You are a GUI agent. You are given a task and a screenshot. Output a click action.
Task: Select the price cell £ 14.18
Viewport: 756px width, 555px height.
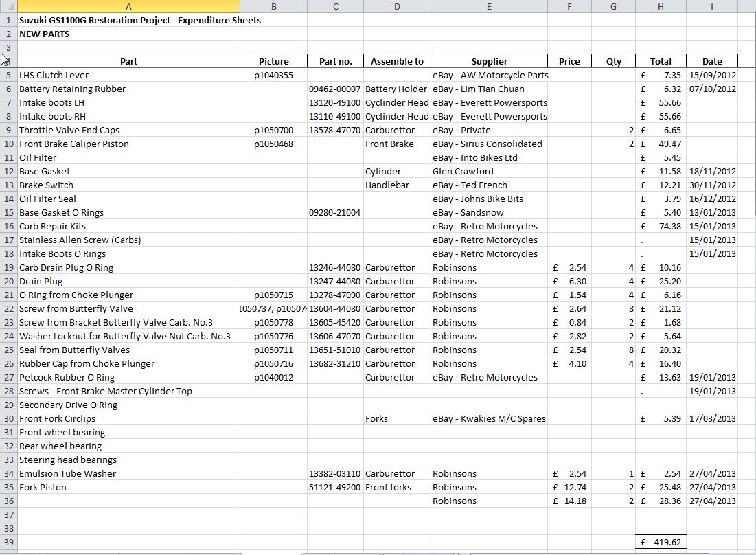[x=569, y=501]
